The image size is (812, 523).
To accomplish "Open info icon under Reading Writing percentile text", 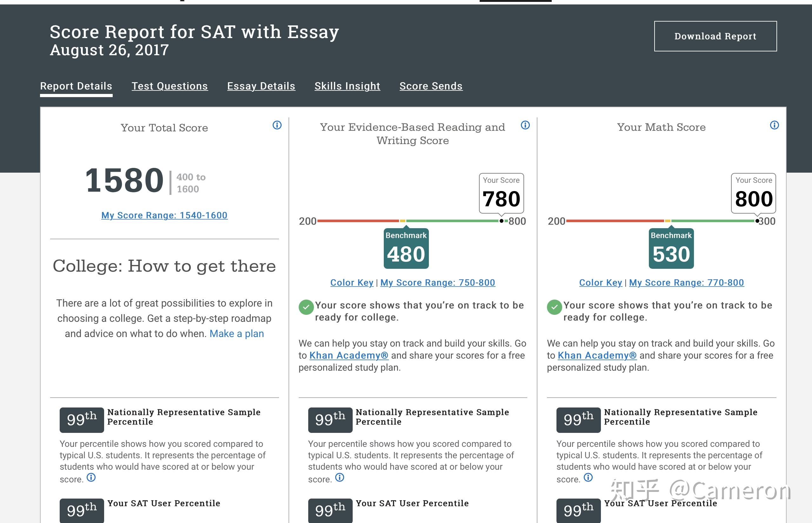I will [x=340, y=478].
